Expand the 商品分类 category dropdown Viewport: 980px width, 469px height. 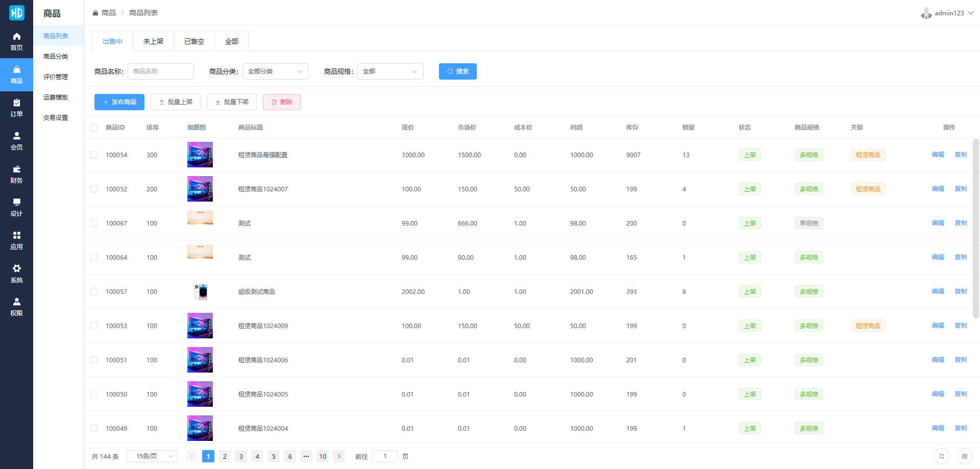275,71
